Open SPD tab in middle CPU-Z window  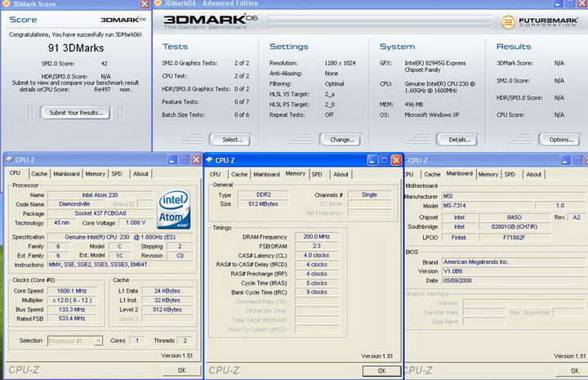click(x=317, y=174)
